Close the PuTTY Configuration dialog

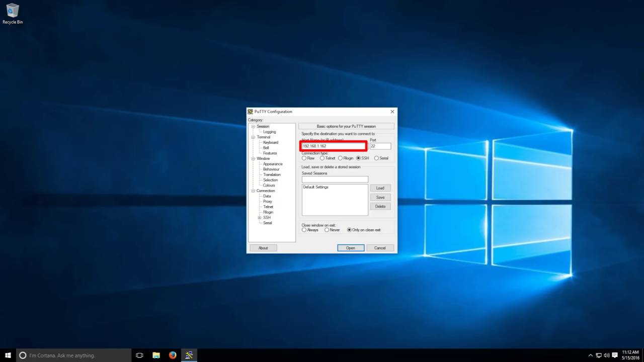point(392,112)
